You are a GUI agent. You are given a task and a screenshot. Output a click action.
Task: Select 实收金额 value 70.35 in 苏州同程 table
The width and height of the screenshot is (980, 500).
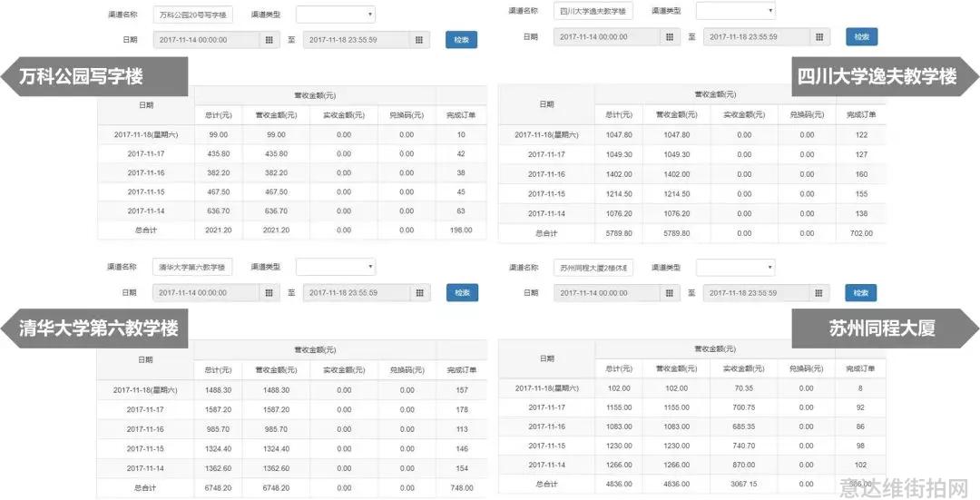(744, 388)
